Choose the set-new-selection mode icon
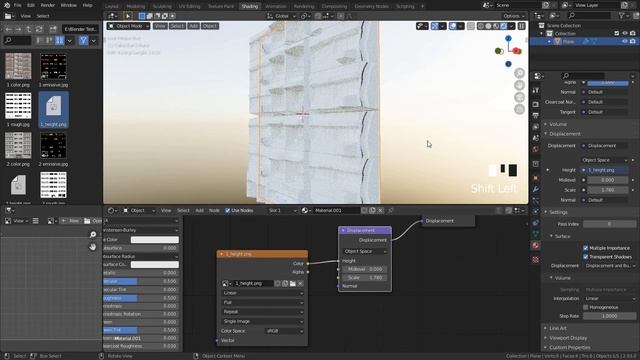640x360 pixels. point(142,16)
